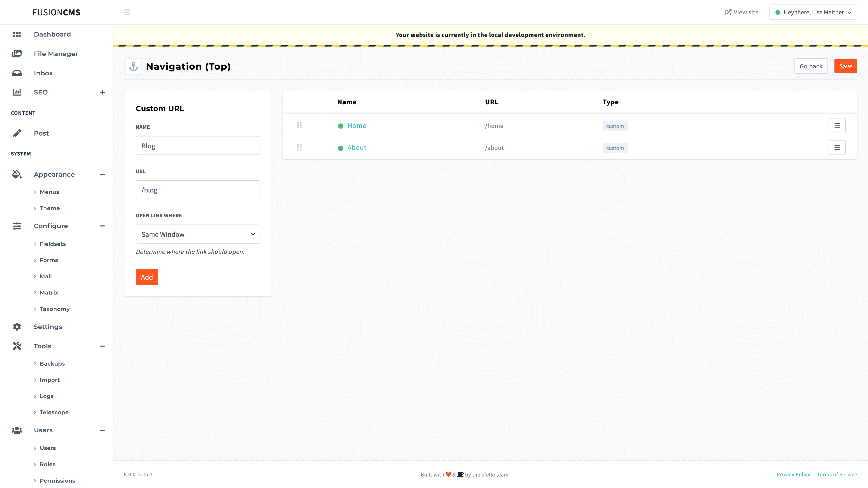The height and width of the screenshot is (488, 868).
Task: Open the Lise Meitner user dropdown
Action: 813,13
